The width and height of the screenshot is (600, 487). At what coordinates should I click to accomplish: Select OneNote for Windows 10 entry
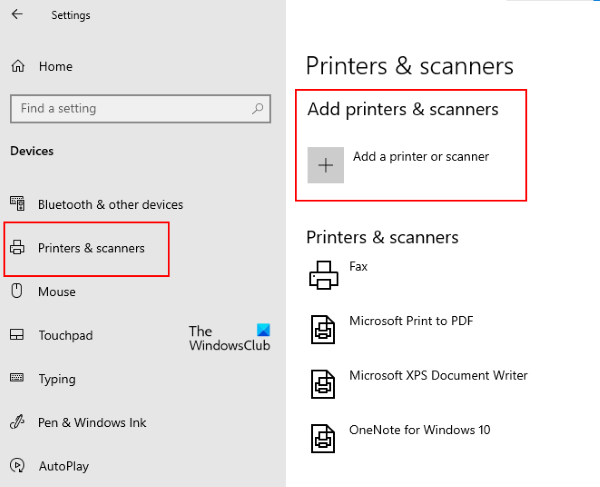(420, 430)
